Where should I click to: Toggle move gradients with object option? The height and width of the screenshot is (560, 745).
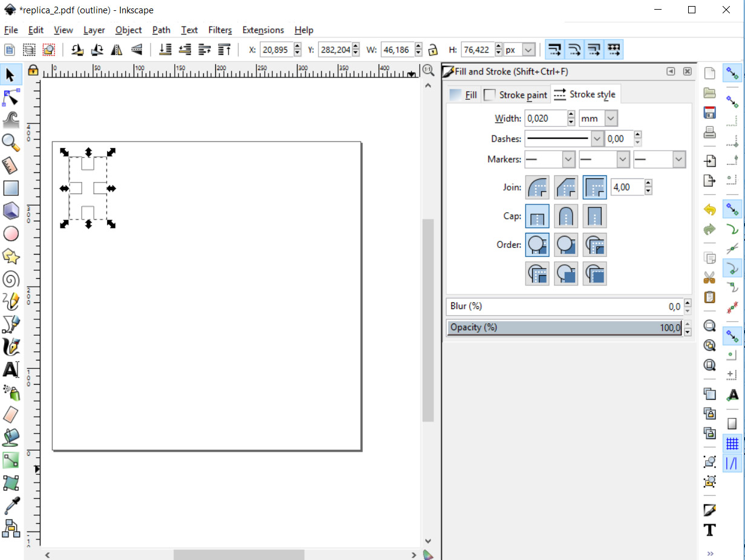click(594, 50)
